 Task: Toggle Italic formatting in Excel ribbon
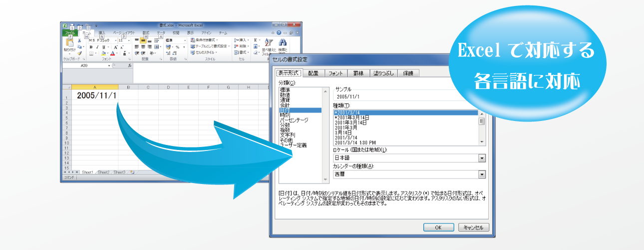point(97,47)
